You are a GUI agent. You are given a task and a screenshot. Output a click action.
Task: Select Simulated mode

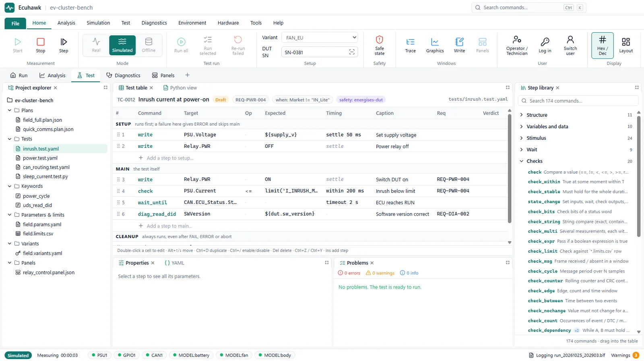tap(122, 45)
